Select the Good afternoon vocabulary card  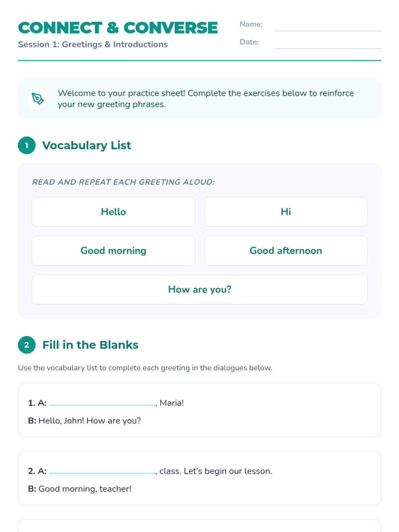pyautogui.click(x=286, y=251)
